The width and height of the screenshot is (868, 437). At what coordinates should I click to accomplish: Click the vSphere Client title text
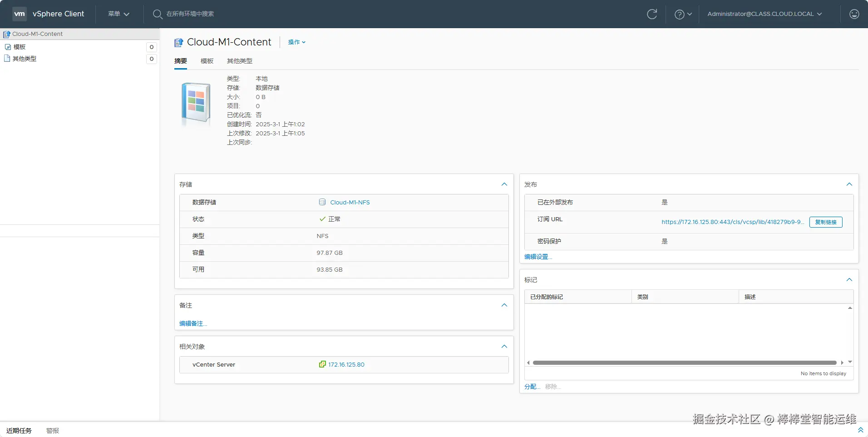pyautogui.click(x=58, y=14)
